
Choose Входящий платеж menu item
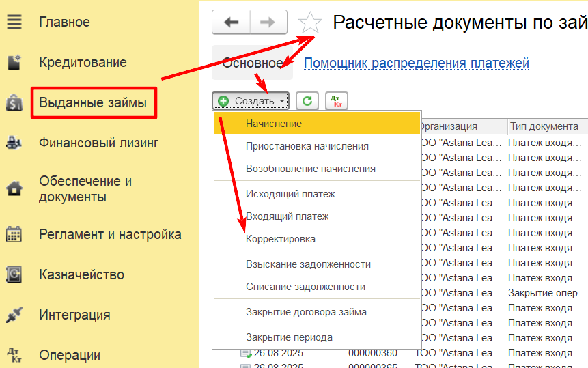pyautogui.click(x=317, y=216)
